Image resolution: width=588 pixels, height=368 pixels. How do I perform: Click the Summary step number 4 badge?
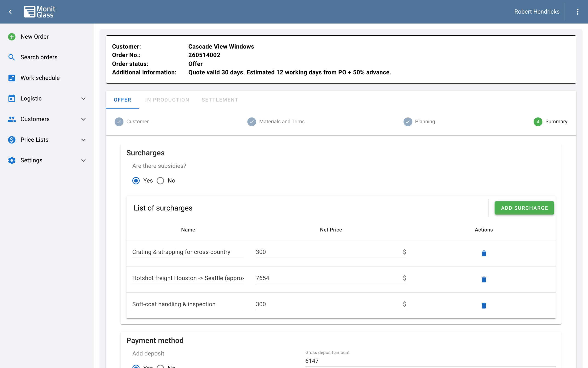[x=538, y=122]
